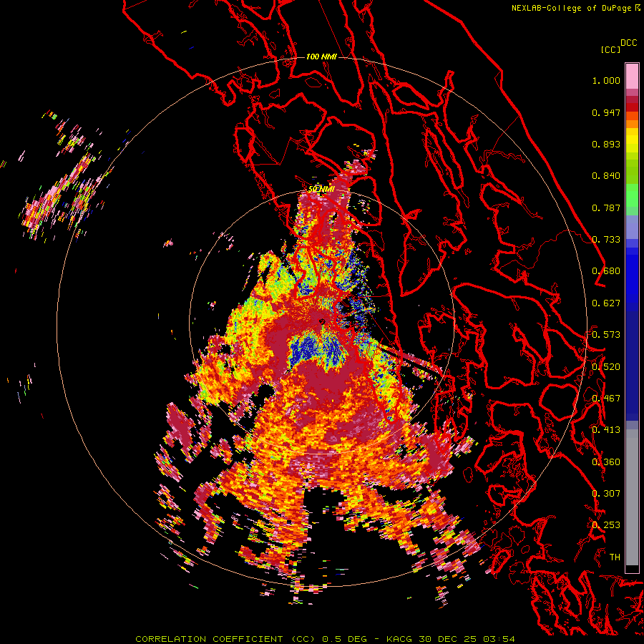Click the 0.893 value on color scale

606,144
